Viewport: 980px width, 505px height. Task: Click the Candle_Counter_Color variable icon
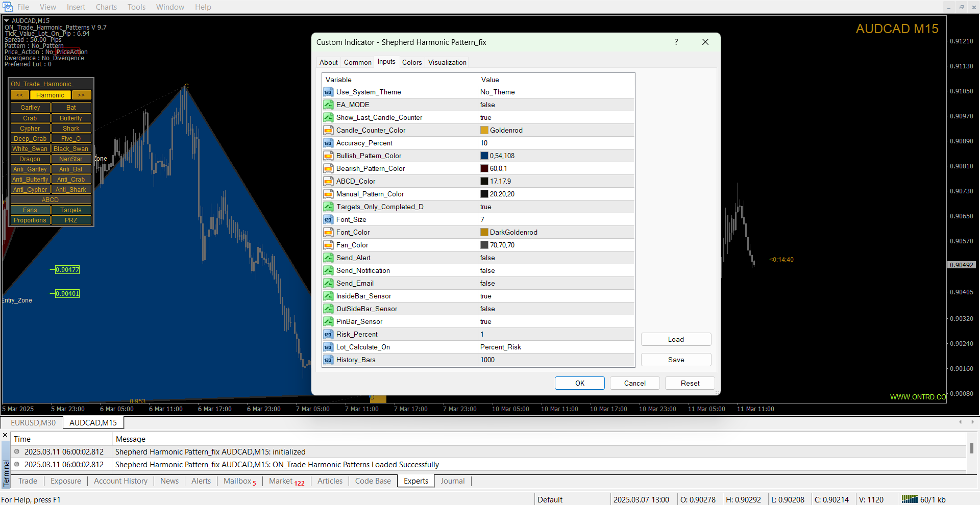[x=328, y=131]
